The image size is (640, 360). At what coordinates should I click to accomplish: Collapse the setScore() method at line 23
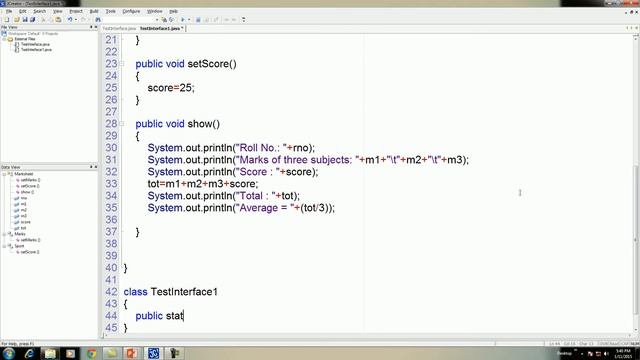tap(122, 64)
